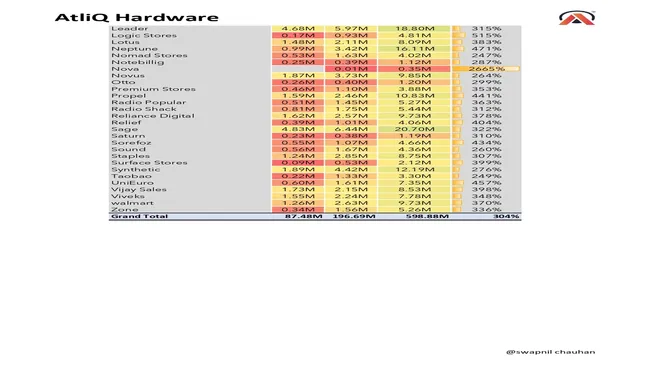Viewport: 650px width, 366px height.
Task: Click Nova's 2665% growth cell
Action: coord(486,69)
